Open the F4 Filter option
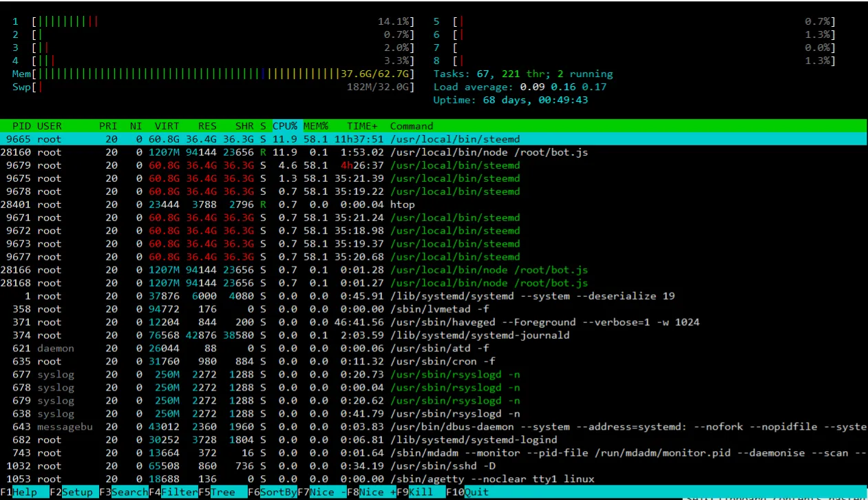 [173, 492]
